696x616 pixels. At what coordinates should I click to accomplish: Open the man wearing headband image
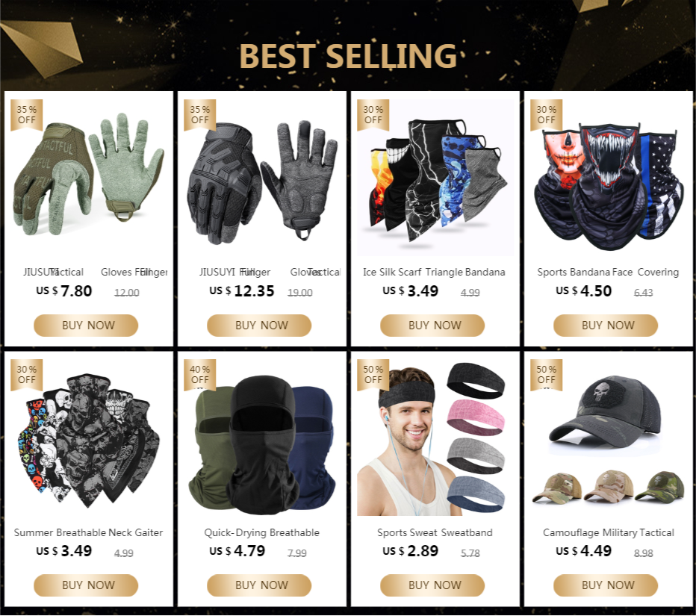[435, 438]
